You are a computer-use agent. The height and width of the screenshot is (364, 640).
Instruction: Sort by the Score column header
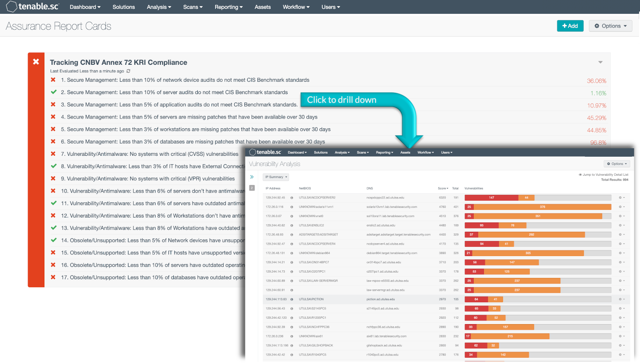tap(443, 188)
